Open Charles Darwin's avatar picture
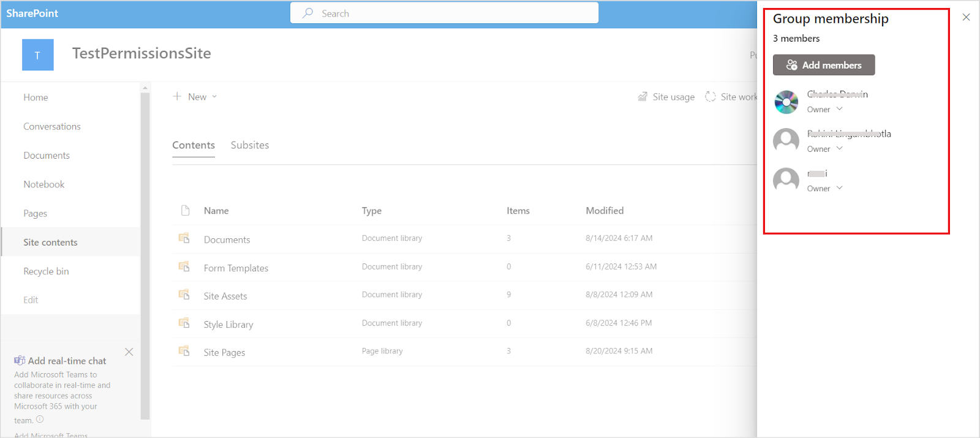The height and width of the screenshot is (438, 980). click(x=786, y=102)
